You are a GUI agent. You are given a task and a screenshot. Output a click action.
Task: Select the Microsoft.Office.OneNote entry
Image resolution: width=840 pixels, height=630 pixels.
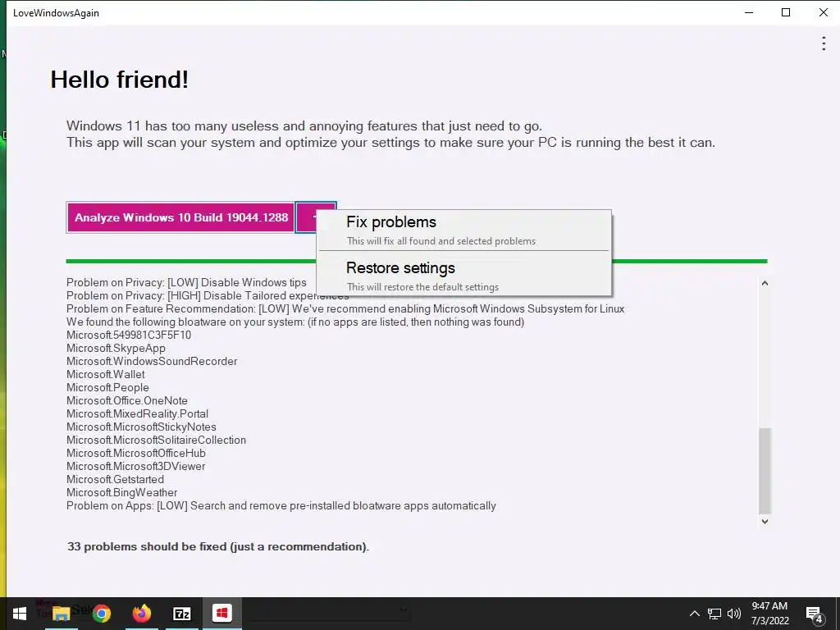pyautogui.click(x=127, y=400)
